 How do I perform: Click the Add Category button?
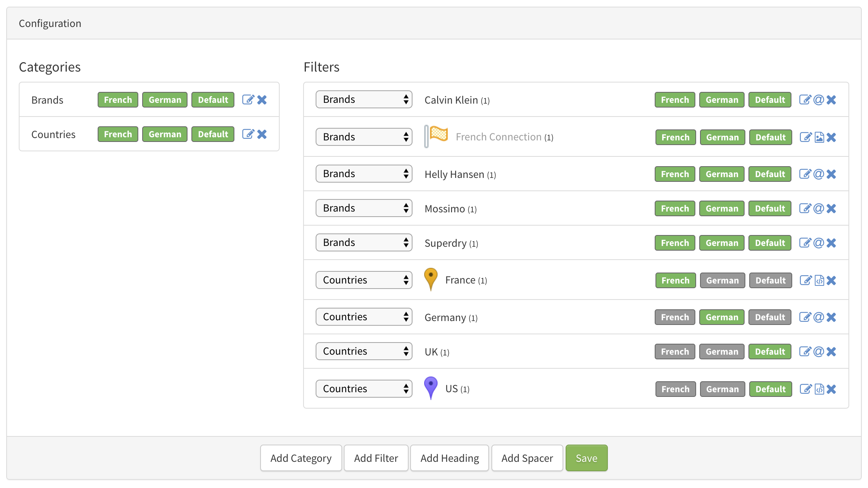301,458
